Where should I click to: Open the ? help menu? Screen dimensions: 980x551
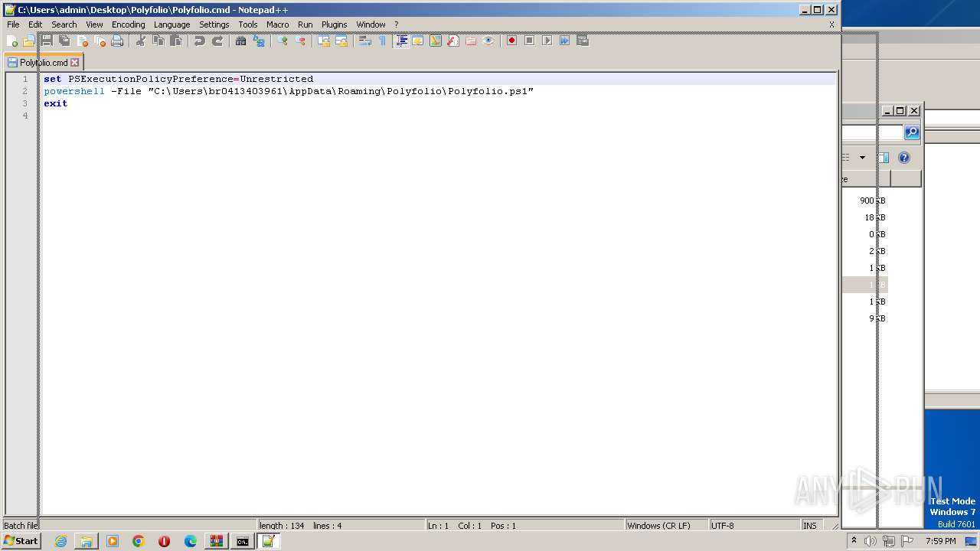point(396,24)
